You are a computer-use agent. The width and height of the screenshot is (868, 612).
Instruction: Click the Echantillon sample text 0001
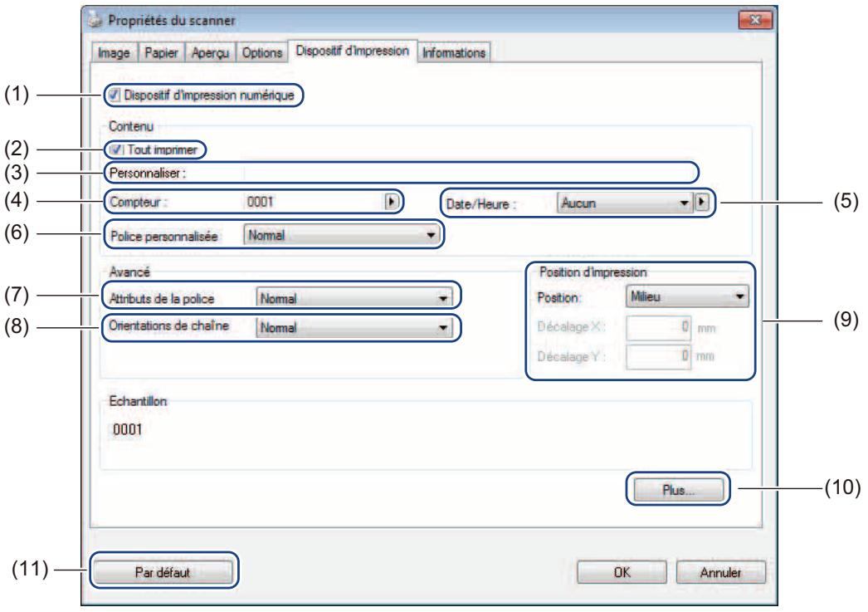(128, 429)
